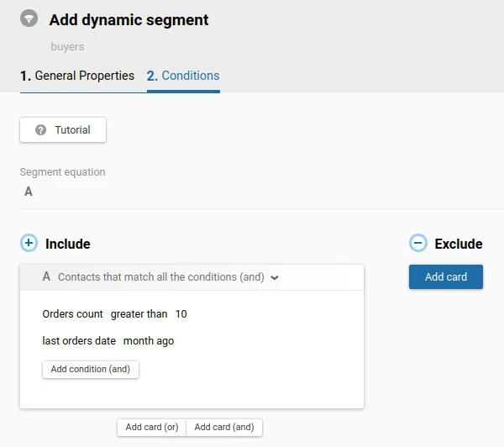Click the minus icon next to Exclude
Image resolution: width=504 pixels, height=447 pixels.
pos(417,244)
